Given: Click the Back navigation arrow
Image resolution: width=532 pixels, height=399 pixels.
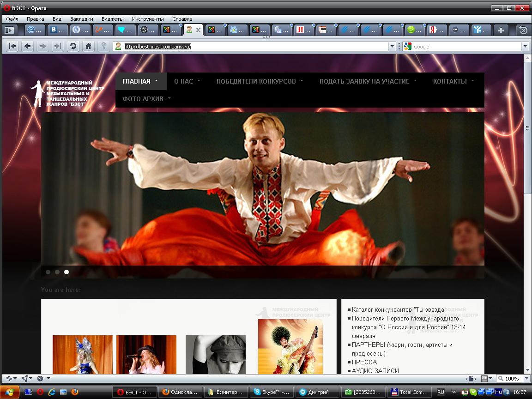Looking at the screenshot, I should pyautogui.click(x=28, y=46).
